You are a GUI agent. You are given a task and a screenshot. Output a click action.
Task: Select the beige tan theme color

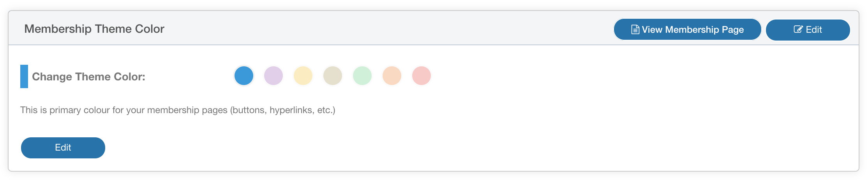coord(333,76)
